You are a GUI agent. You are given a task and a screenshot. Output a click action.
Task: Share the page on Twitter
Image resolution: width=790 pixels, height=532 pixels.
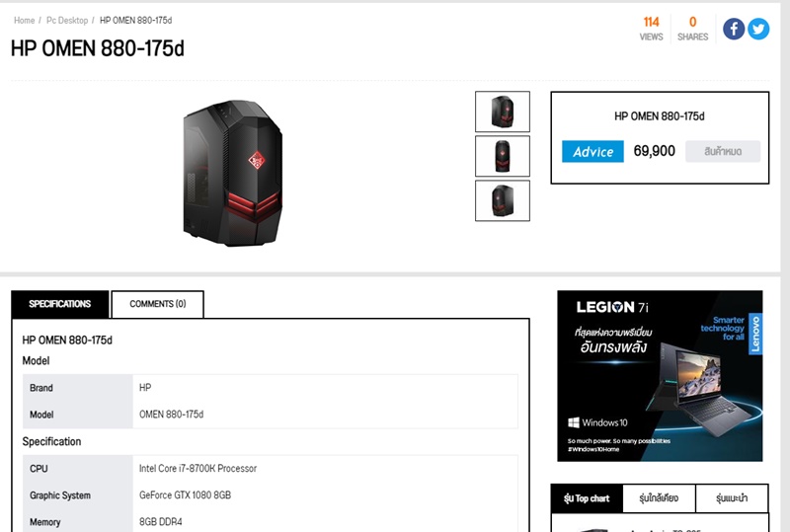(758, 29)
